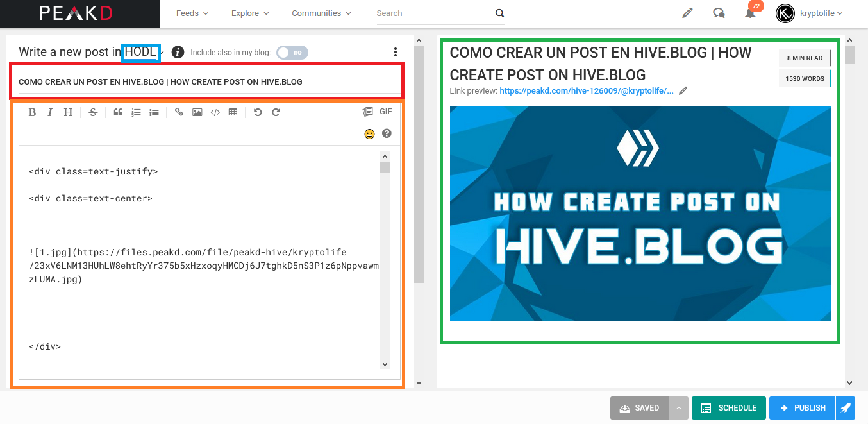Open the chat messages icon
This screenshot has height=424, width=868.
719,13
